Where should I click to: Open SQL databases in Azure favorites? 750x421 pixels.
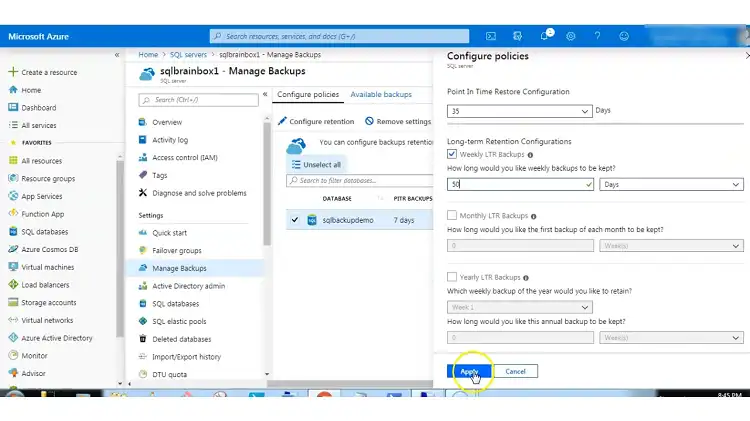tap(38, 232)
